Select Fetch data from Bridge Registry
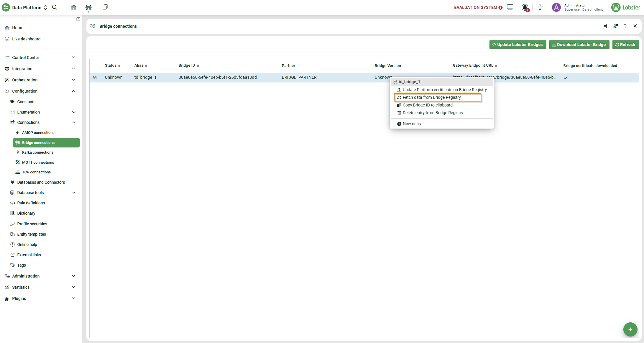 431,97
